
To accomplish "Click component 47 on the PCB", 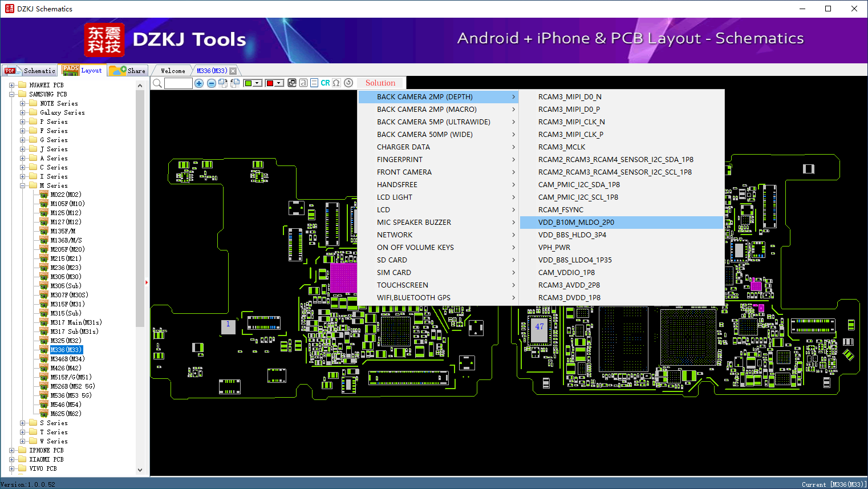I will (540, 329).
